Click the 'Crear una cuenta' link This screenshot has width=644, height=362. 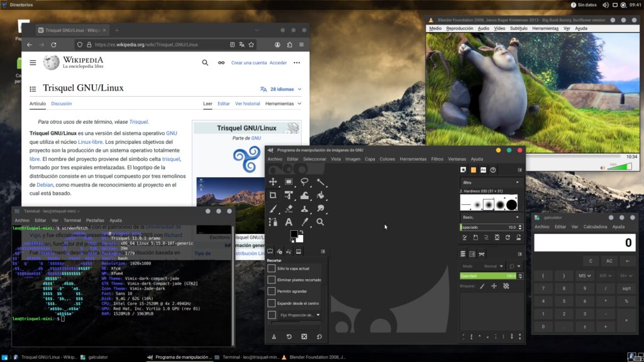tap(248, 63)
